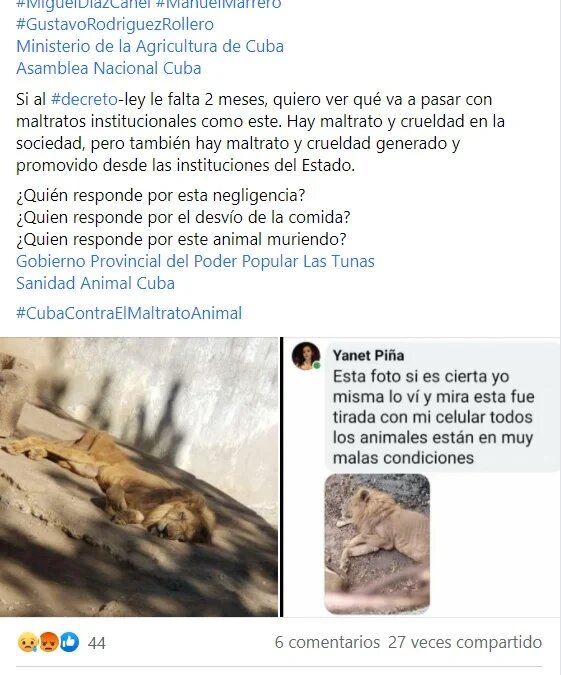Click the sad crying reaction emoji
Image resolution: width=561 pixels, height=675 pixels.
(x=27, y=642)
